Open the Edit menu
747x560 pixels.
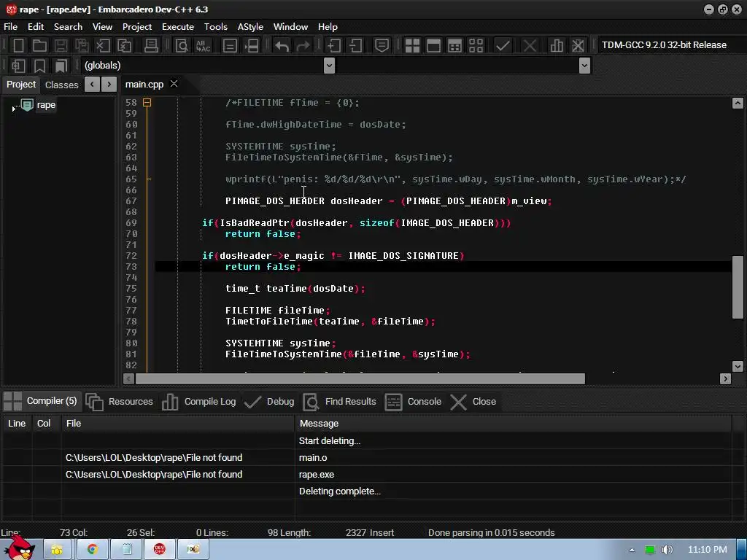click(x=36, y=27)
